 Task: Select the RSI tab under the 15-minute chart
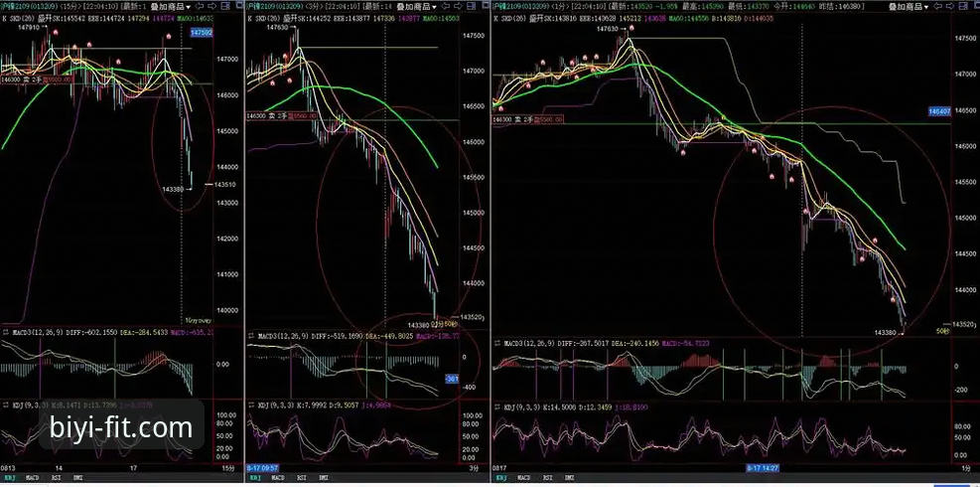(x=56, y=478)
